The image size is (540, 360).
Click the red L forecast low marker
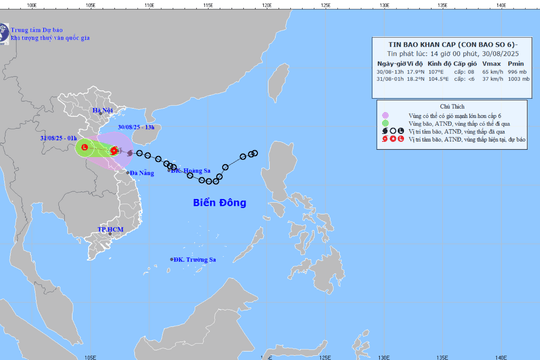point(85,147)
